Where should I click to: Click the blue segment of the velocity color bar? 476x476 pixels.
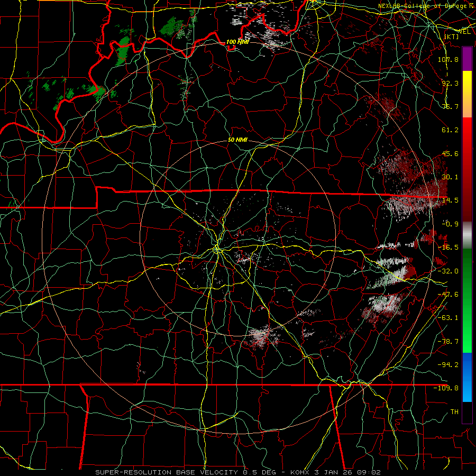coord(467,377)
